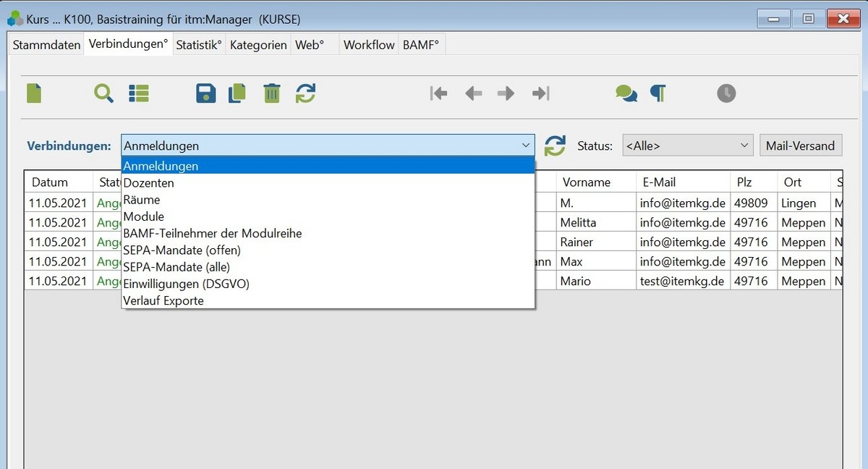Duplicate record with copy icon

[237, 93]
